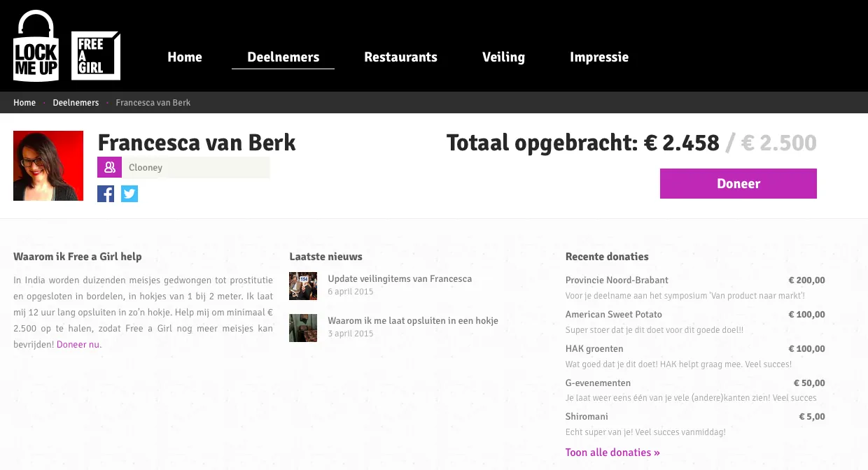868x470 pixels.
Task: Open Francesca's Facebook share icon
Action: point(106,194)
